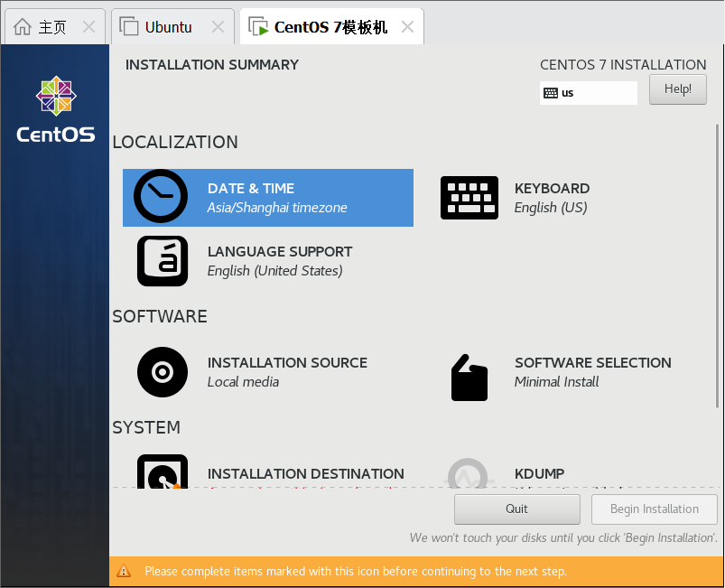Click 'Asia/Shanghai timezone' text
Image resolution: width=725 pixels, height=588 pixels.
(277, 208)
